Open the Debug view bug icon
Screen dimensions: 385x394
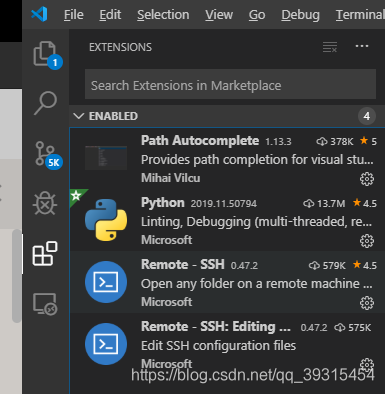coord(45,203)
